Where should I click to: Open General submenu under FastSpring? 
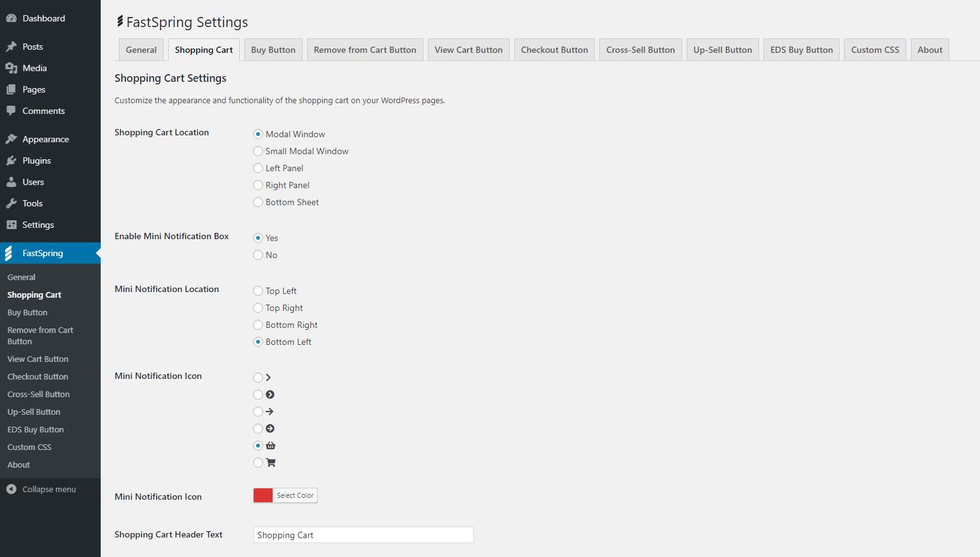click(x=21, y=277)
